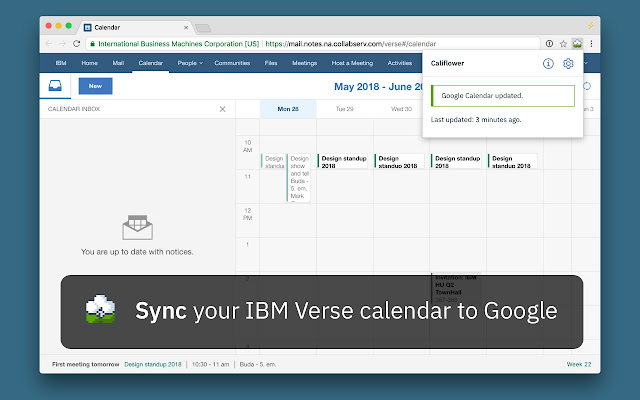Select the Mon 28 day header
The width and height of the screenshot is (640, 400).
(x=288, y=109)
